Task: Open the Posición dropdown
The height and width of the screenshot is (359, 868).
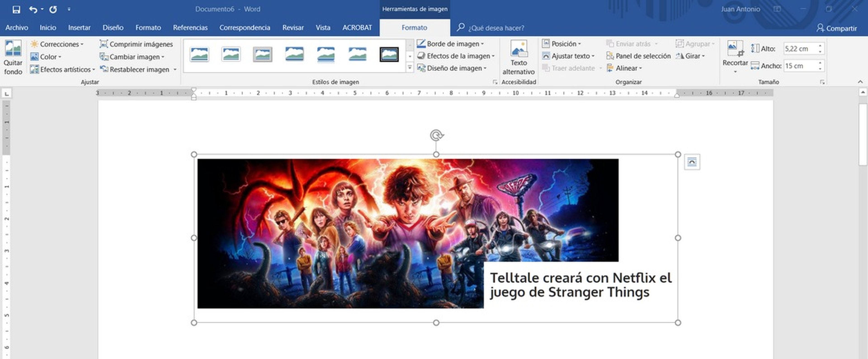Action: (561, 44)
